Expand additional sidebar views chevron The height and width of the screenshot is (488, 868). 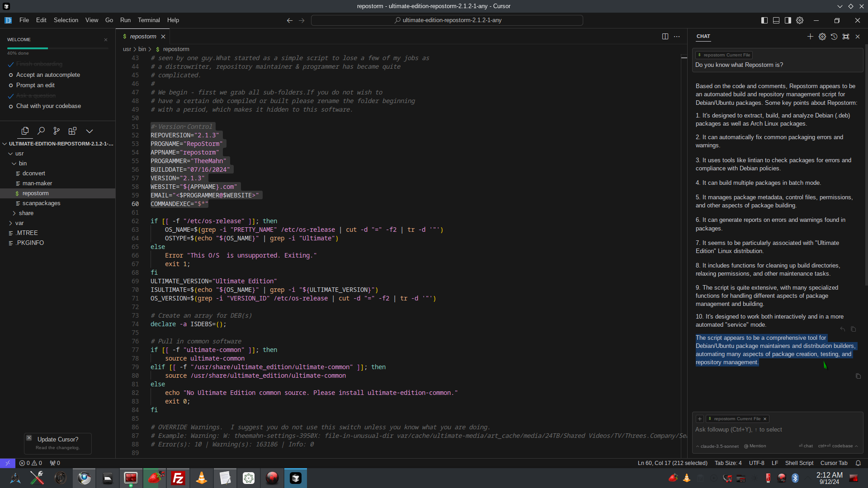coord(90,131)
